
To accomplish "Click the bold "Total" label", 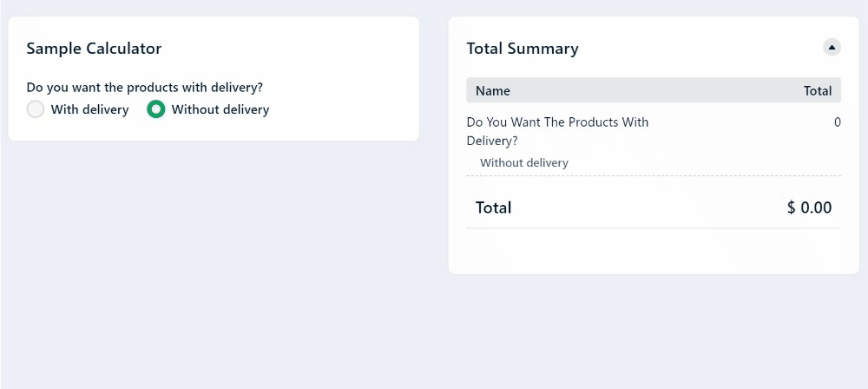I will click(x=494, y=208).
